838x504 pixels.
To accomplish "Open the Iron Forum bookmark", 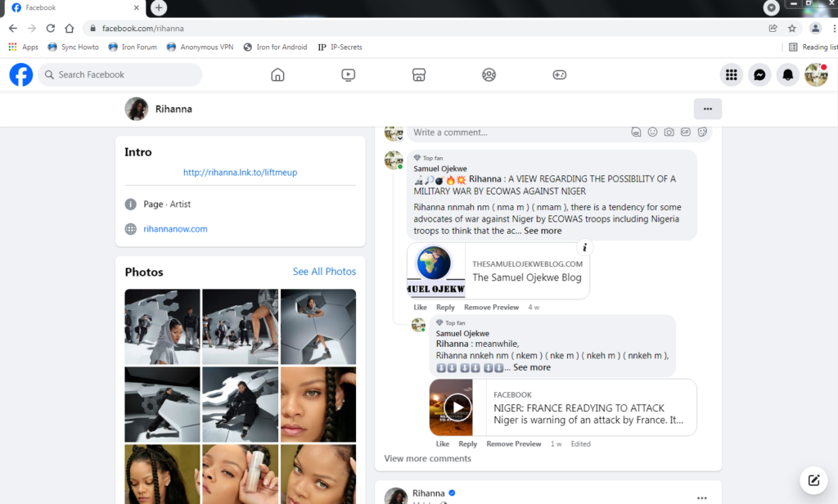I will [x=133, y=47].
